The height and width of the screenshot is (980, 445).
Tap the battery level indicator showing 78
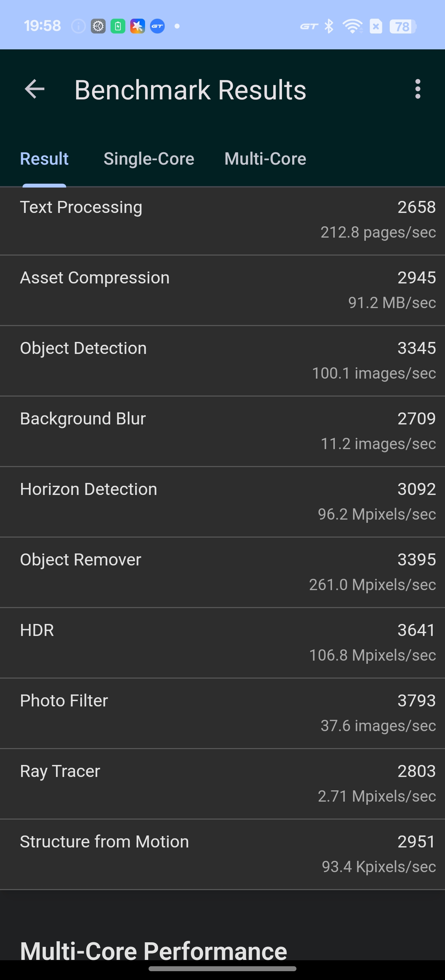[x=402, y=26]
